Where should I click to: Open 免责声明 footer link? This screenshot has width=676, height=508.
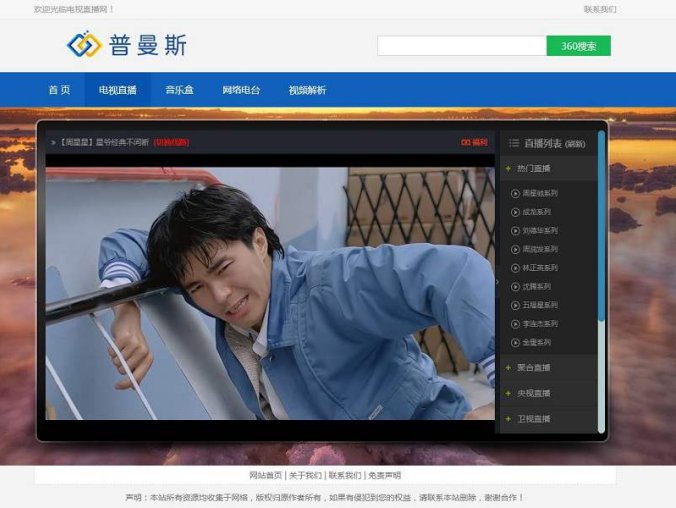385,475
